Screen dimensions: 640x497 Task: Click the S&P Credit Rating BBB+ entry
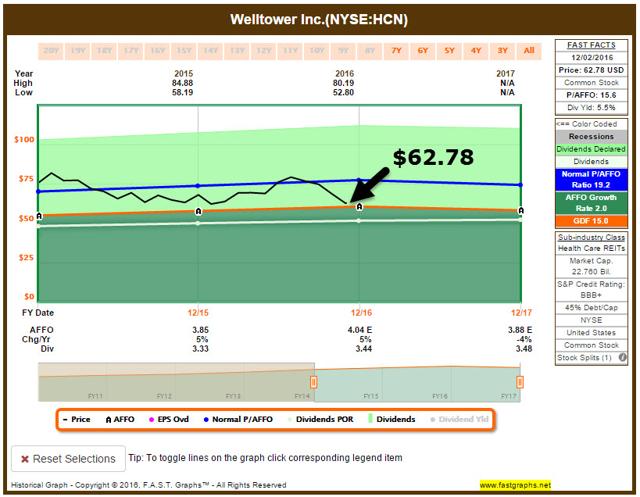pyautogui.click(x=591, y=289)
